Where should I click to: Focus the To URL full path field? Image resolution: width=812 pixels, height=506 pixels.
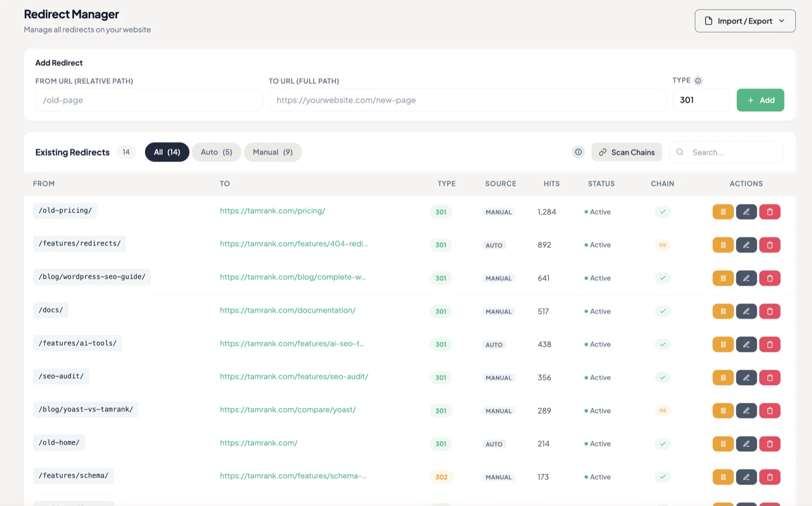[467, 100]
